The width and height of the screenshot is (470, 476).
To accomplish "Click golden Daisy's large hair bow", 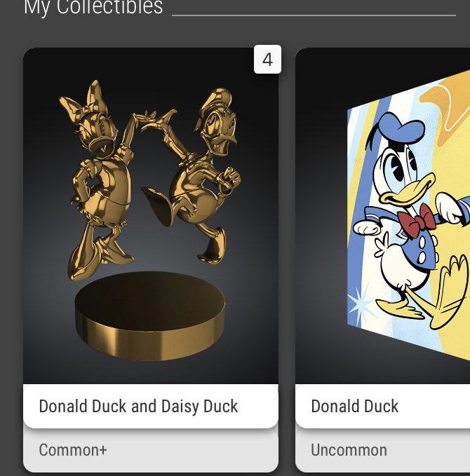I will coord(86,100).
